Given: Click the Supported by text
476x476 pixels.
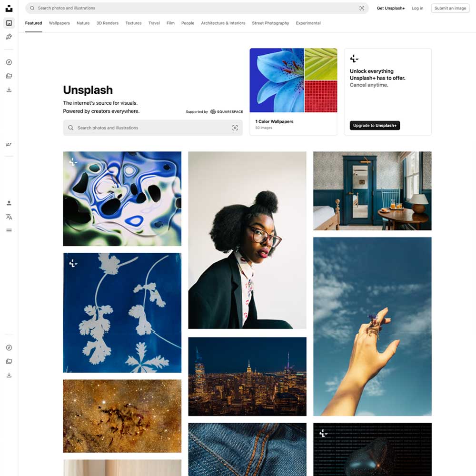Looking at the screenshot, I should click(x=197, y=112).
